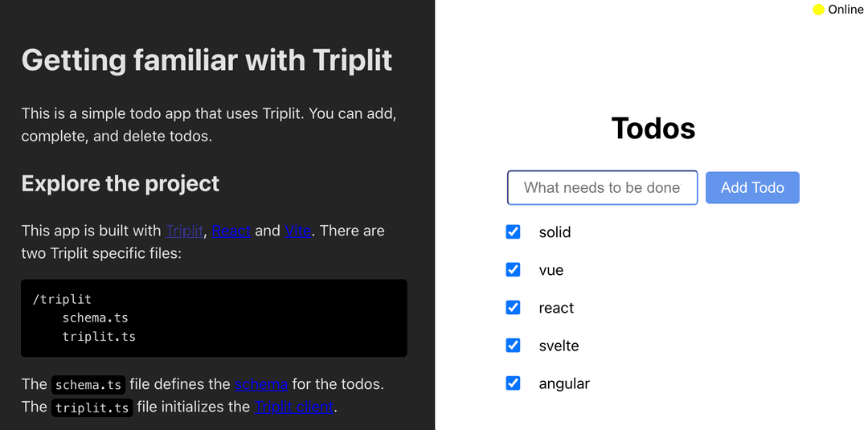The height and width of the screenshot is (430, 868).
Task: Click the yellow Online status dot
Action: point(818,10)
